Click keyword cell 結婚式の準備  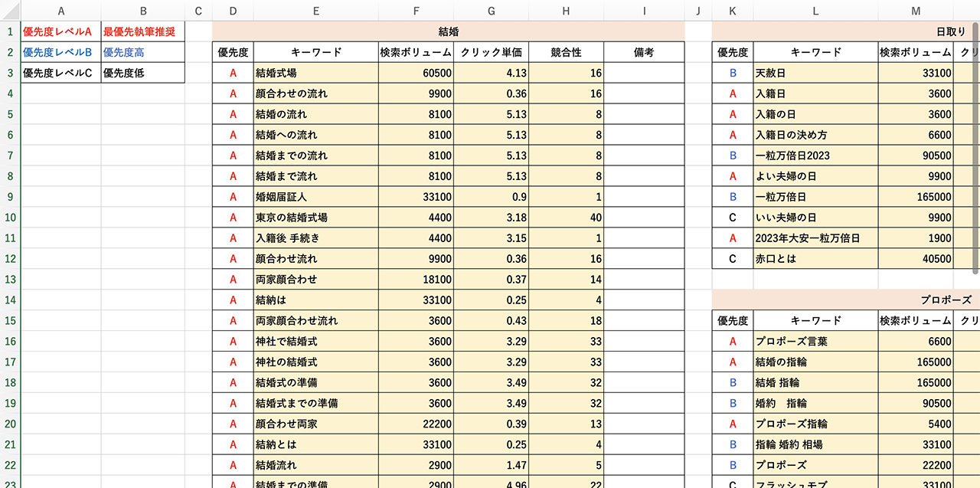coord(316,383)
